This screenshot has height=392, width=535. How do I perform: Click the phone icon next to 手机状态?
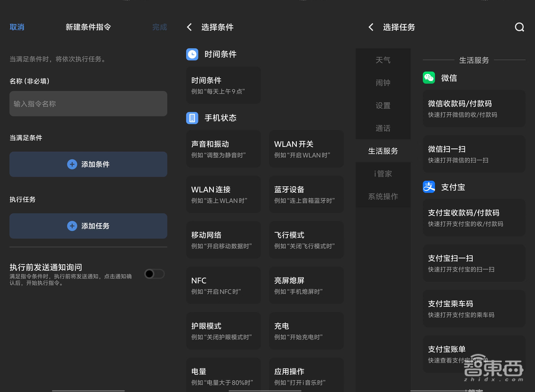click(192, 118)
